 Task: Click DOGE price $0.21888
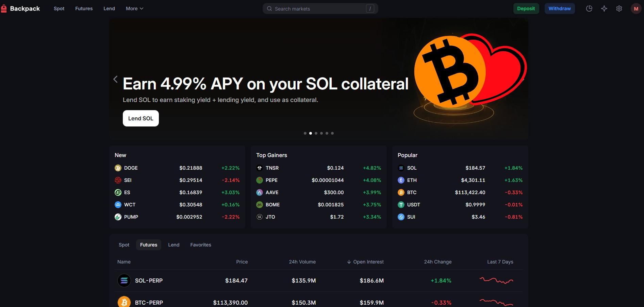pos(191,168)
